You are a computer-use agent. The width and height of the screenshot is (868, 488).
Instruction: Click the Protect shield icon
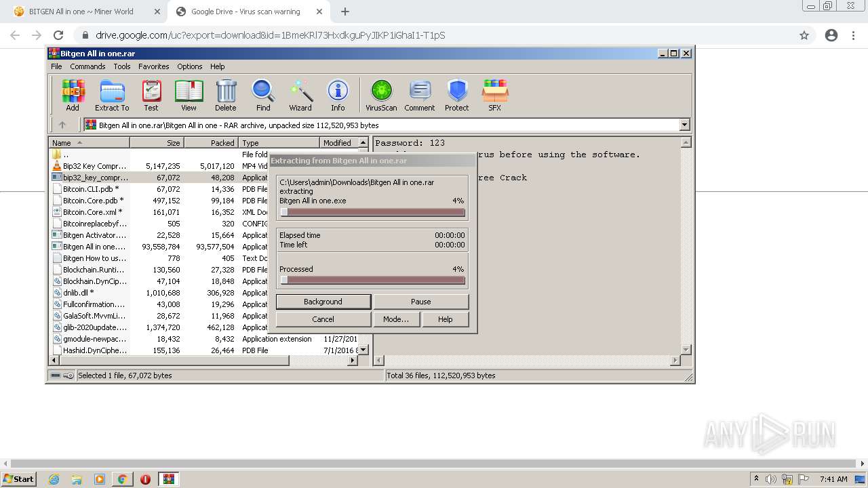click(x=457, y=95)
